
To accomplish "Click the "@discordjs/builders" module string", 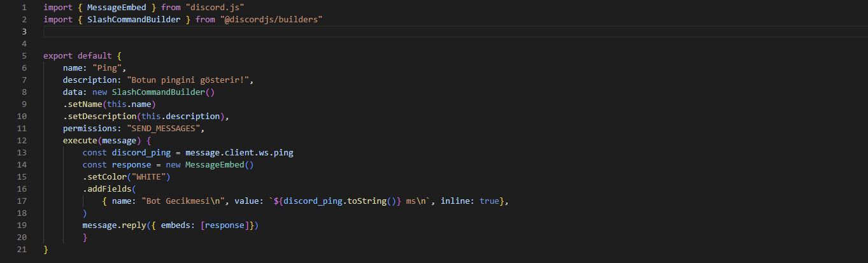I will (271, 20).
